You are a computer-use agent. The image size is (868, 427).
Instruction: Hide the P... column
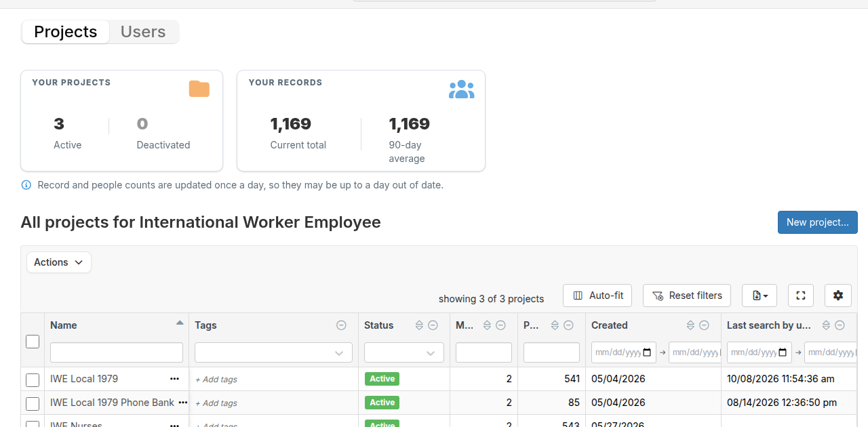568,325
